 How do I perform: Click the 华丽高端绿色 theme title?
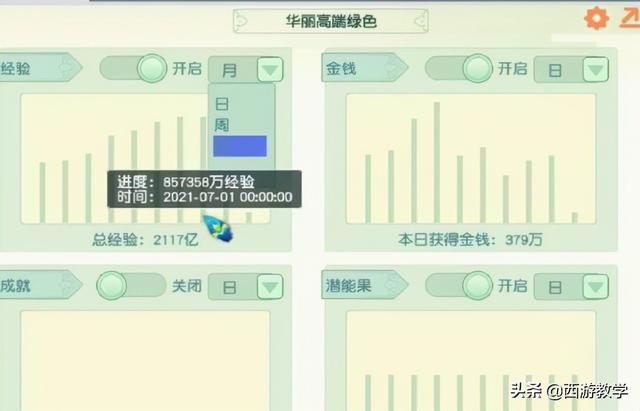(x=331, y=21)
